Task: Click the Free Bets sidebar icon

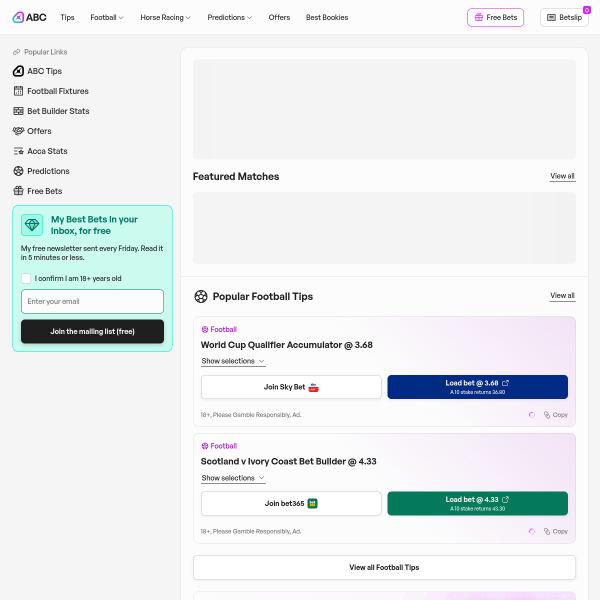Action: 18,191
